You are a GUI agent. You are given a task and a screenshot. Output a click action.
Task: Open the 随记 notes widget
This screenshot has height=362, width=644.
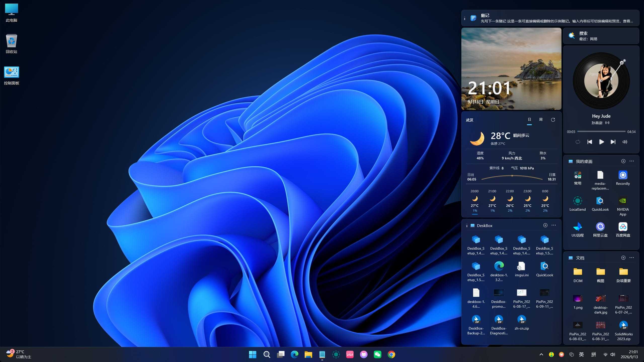550,18
